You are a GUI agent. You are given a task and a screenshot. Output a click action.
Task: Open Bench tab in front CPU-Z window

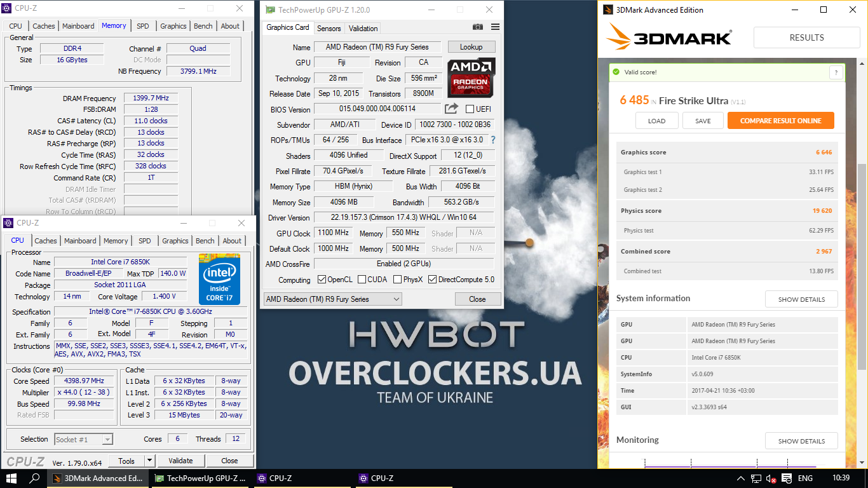[205, 241]
